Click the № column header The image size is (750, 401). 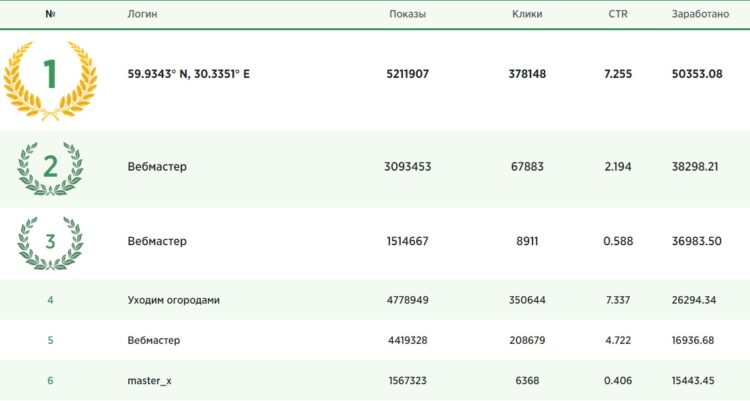50,15
